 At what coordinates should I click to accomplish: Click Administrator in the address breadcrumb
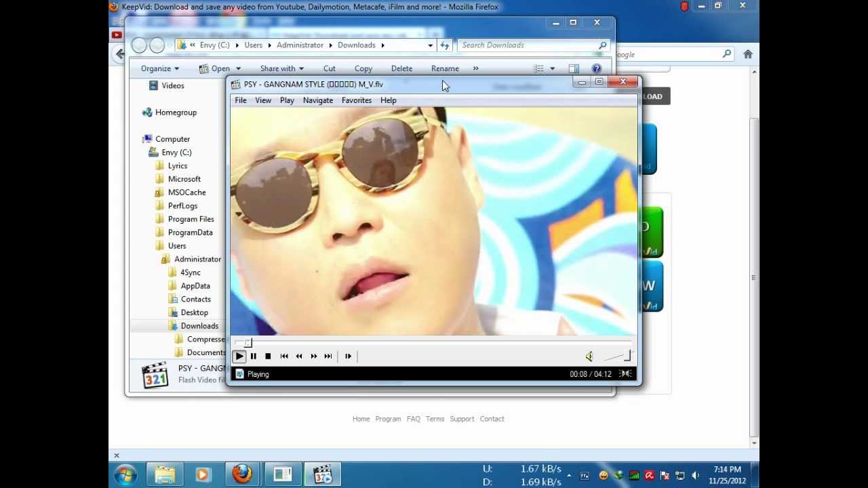(300, 45)
